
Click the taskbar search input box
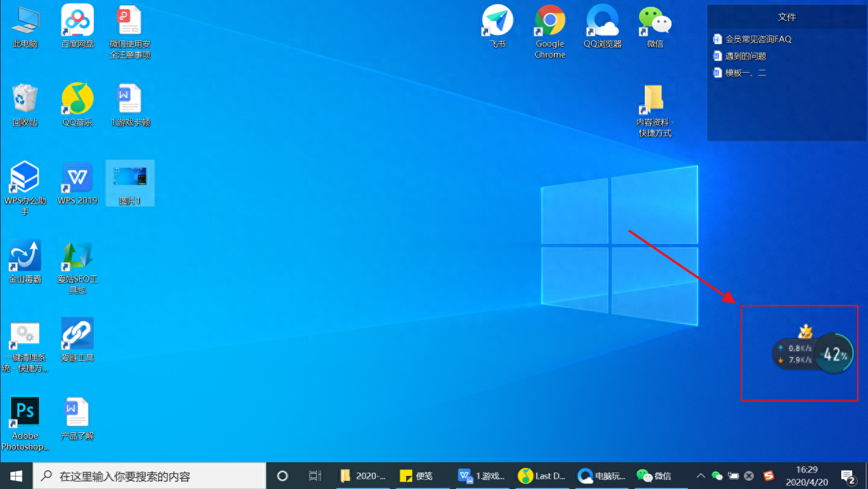click(x=151, y=475)
